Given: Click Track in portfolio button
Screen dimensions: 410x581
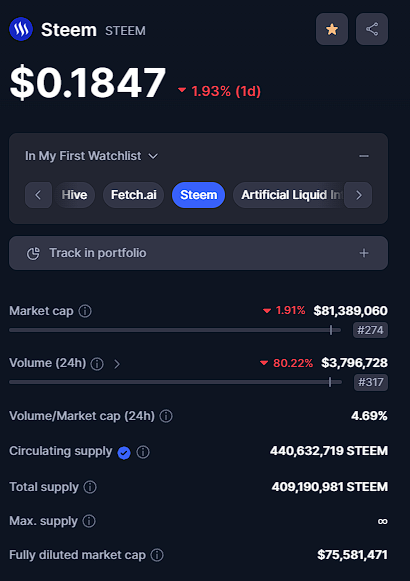Looking at the screenshot, I should pos(199,253).
